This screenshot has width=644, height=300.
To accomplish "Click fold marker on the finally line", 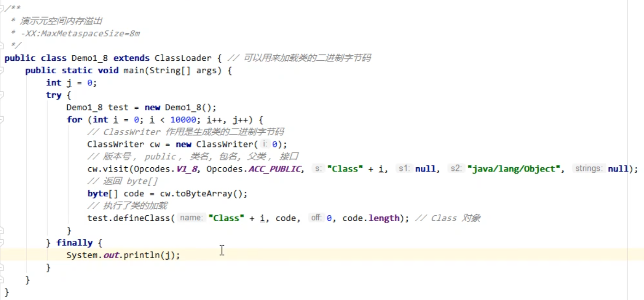I will pyautogui.click(x=2, y=243).
